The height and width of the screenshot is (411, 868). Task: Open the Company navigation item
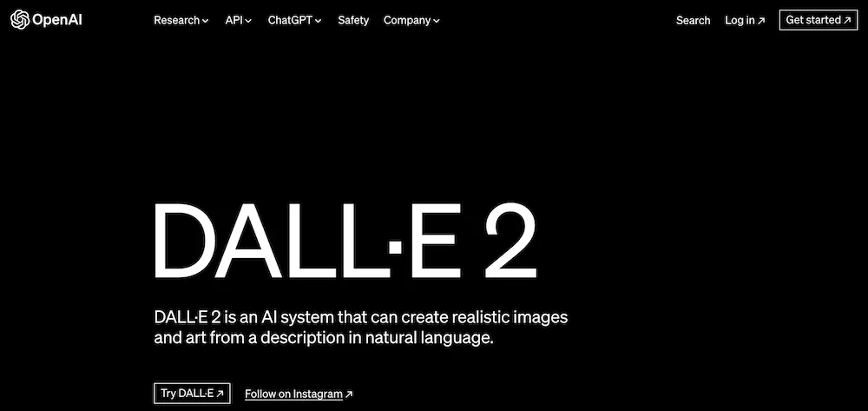[407, 21]
